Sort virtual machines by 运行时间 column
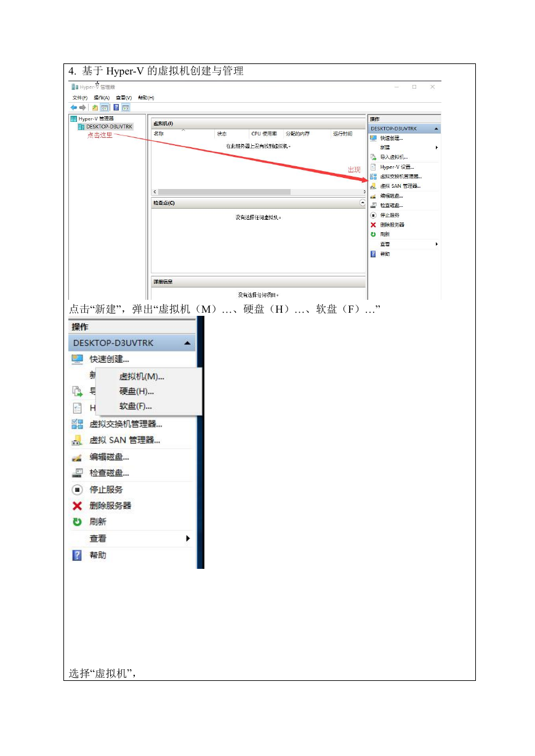The image size is (535, 756). tap(348, 134)
